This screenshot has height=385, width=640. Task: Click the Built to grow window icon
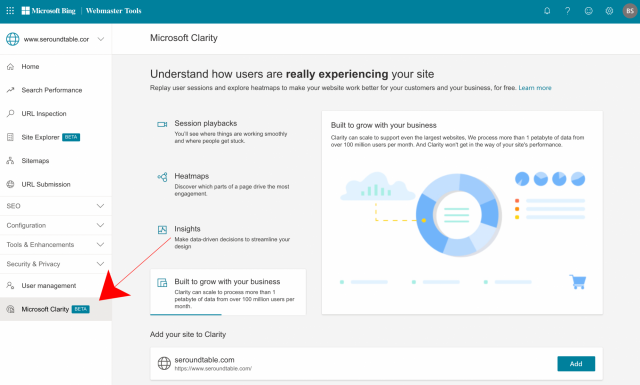162,283
